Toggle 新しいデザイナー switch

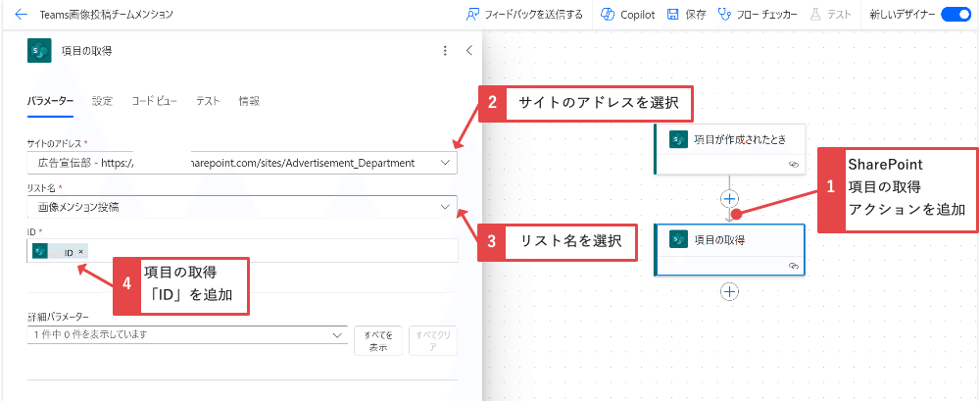pos(955,15)
